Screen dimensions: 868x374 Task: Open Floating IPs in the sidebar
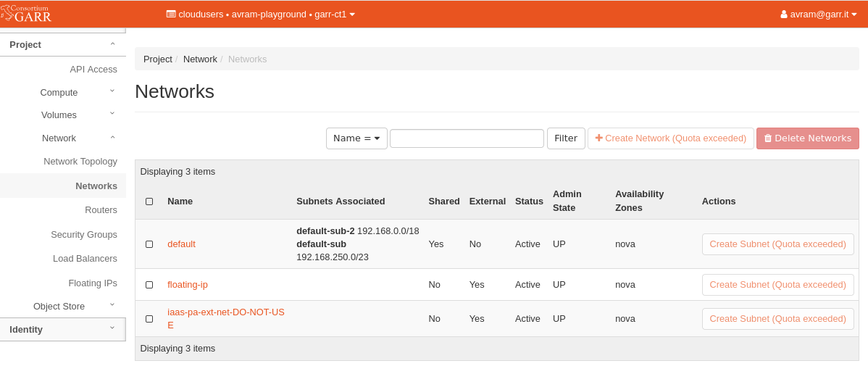pyautogui.click(x=93, y=283)
